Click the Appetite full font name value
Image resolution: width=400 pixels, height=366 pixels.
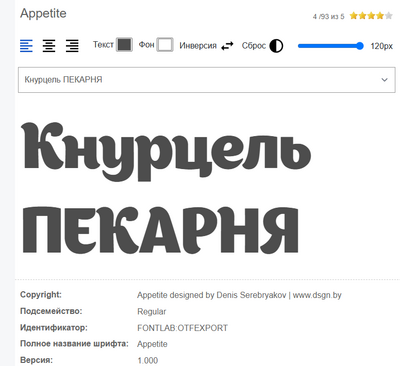152,344
